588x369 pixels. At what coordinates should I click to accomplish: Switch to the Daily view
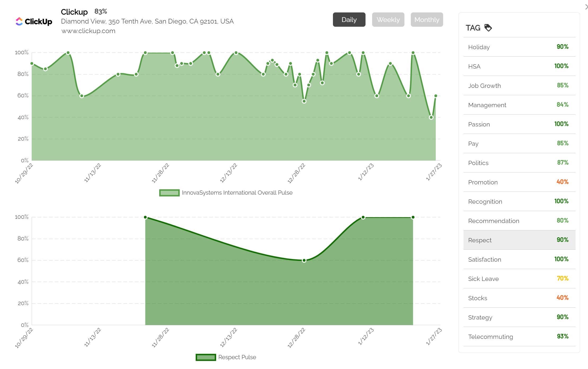pos(349,20)
